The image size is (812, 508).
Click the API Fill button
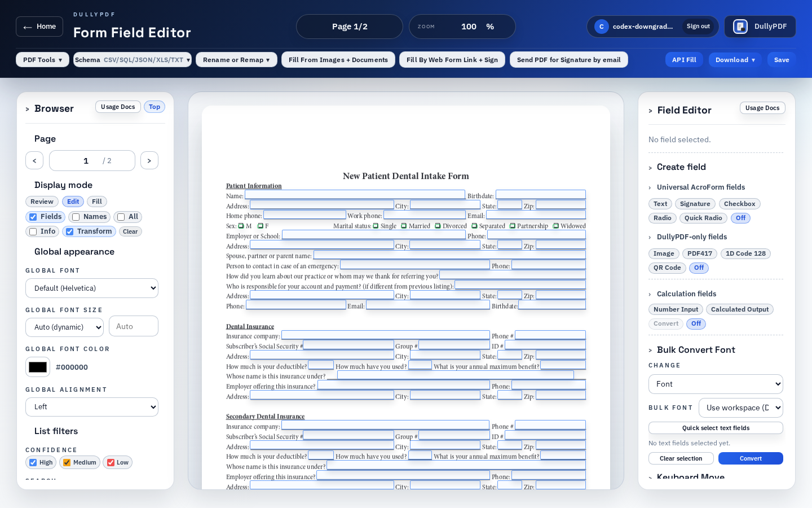pos(684,60)
